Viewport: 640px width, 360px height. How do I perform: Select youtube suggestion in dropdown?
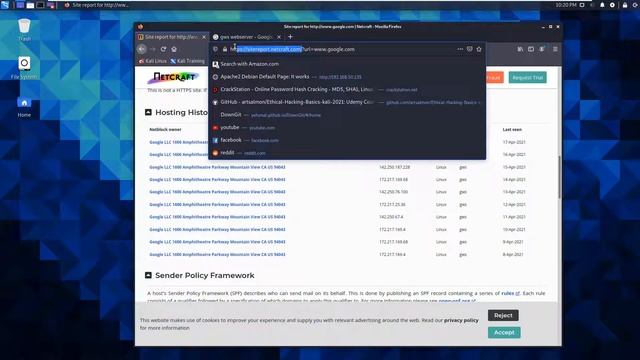click(347, 127)
